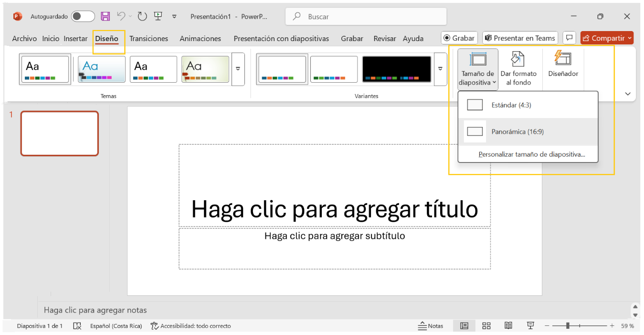
Task: Open the Insertar tab
Action: point(75,39)
